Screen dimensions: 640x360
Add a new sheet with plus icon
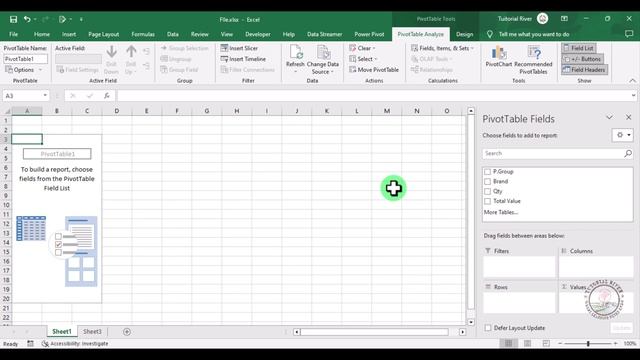(127, 332)
